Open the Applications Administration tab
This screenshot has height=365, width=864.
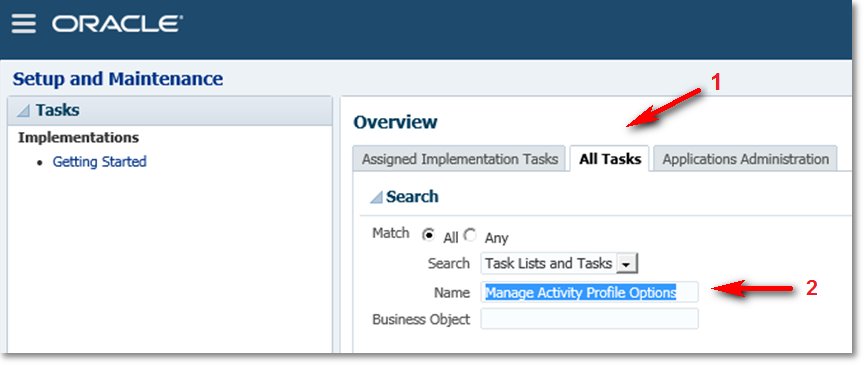click(746, 159)
